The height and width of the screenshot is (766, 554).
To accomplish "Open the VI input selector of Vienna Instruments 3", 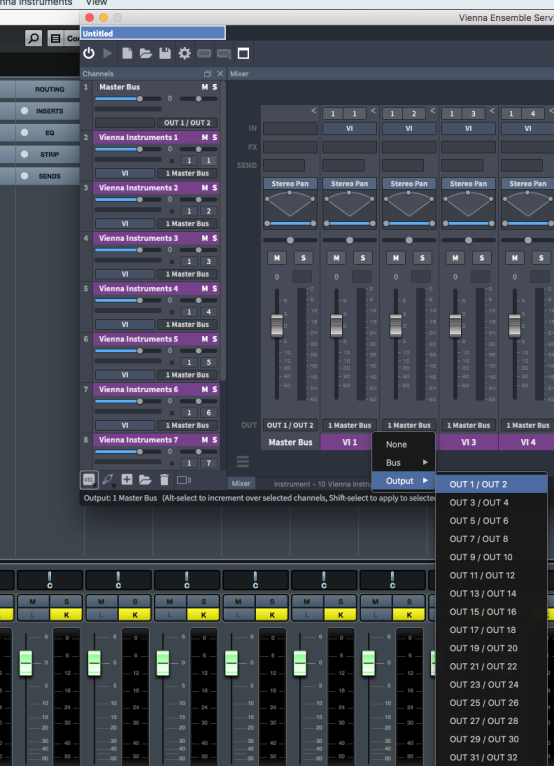I will (x=125, y=274).
